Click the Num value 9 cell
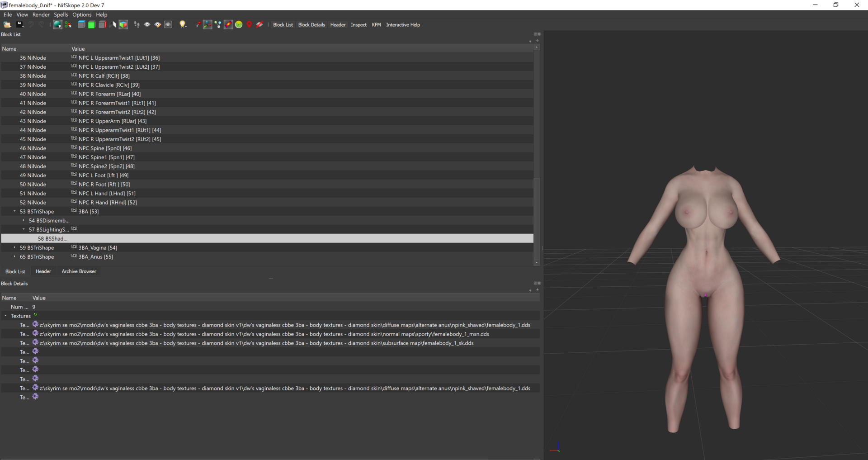Image resolution: width=868 pixels, height=460 pixels. click(285, 307)
